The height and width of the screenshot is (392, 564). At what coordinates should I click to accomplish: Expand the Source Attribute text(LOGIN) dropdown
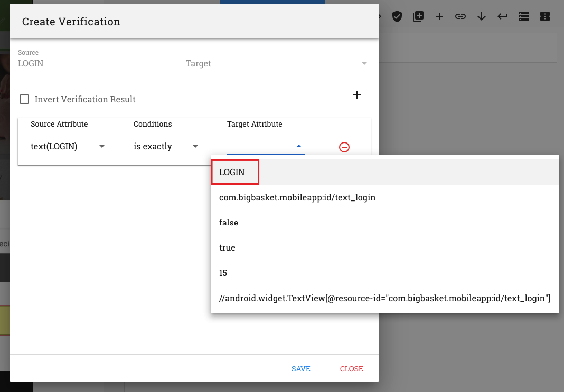point(69,146)
